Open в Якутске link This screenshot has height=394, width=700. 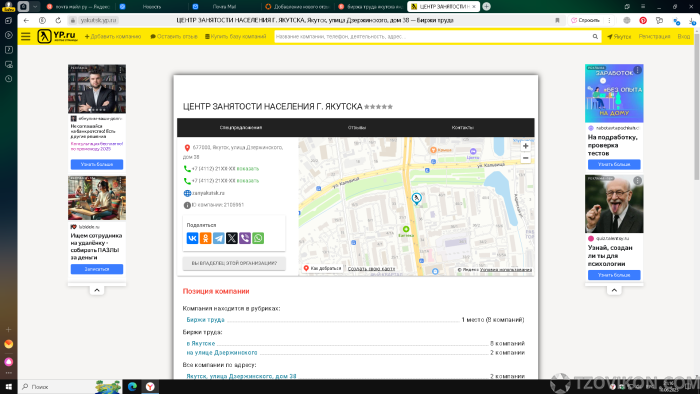point(201,344)
